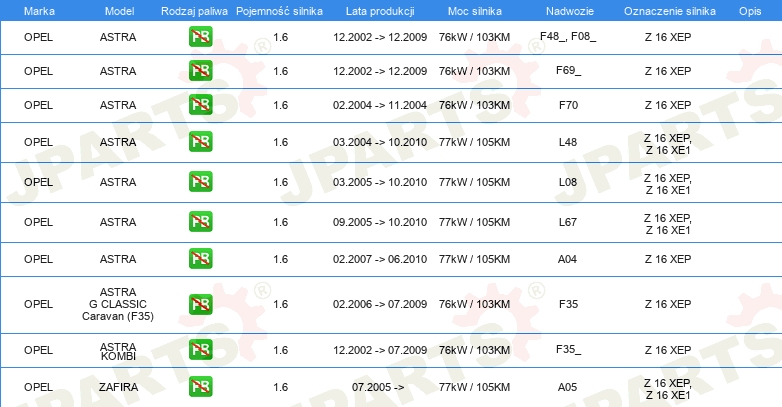782x407 pixels.
Task: Click the Lata produkcji column header
Action: 380,11
